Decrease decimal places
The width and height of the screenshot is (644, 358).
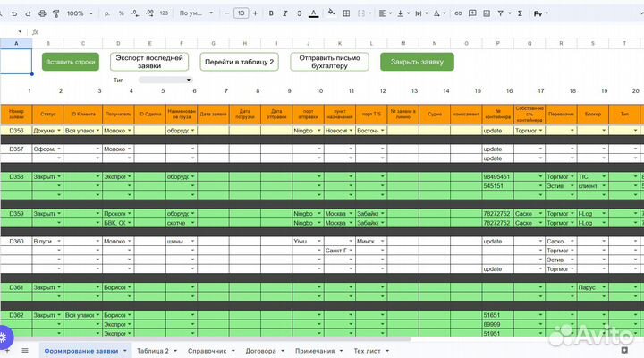pos(135,13)
